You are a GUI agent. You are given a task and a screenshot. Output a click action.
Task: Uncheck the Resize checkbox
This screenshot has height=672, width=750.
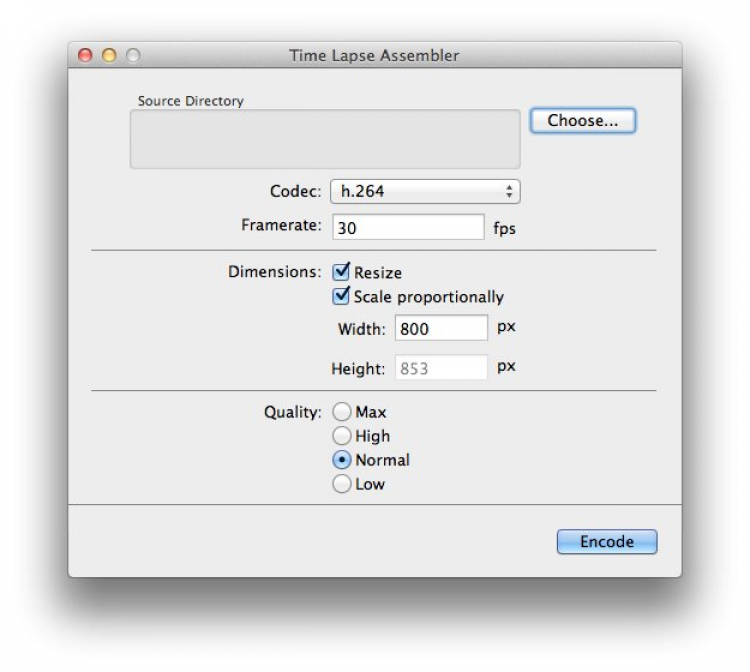pyautogui.click(x=342, y=272)
